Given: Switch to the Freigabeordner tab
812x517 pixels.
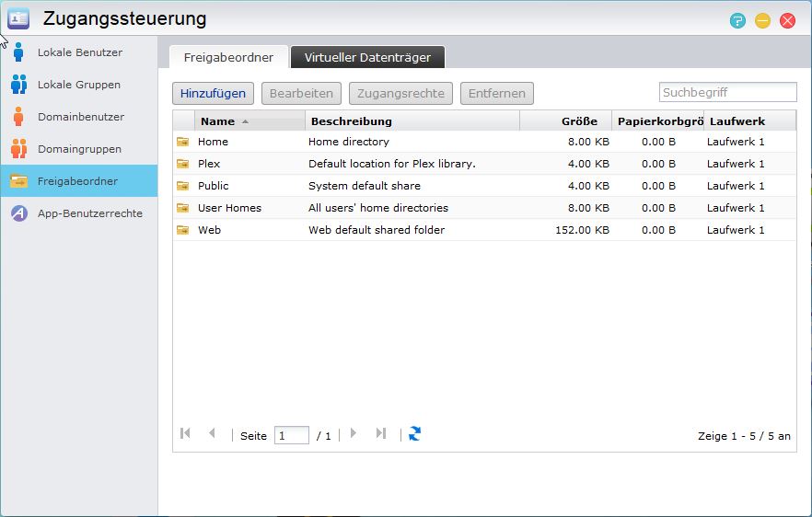Looking at the screenshot, I should tap(228, 57).
